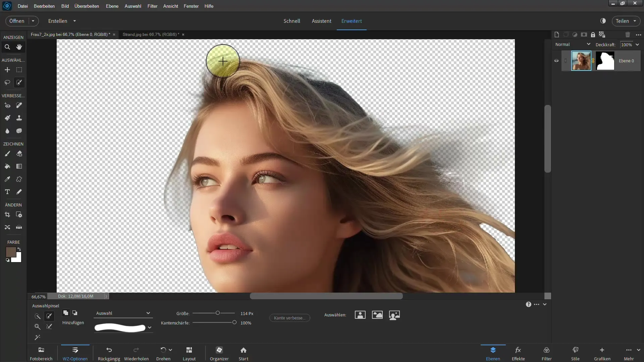Choose the Quick Selection tool in options
Viewport: 644px width, 362px height.
[x=37, y=316]
